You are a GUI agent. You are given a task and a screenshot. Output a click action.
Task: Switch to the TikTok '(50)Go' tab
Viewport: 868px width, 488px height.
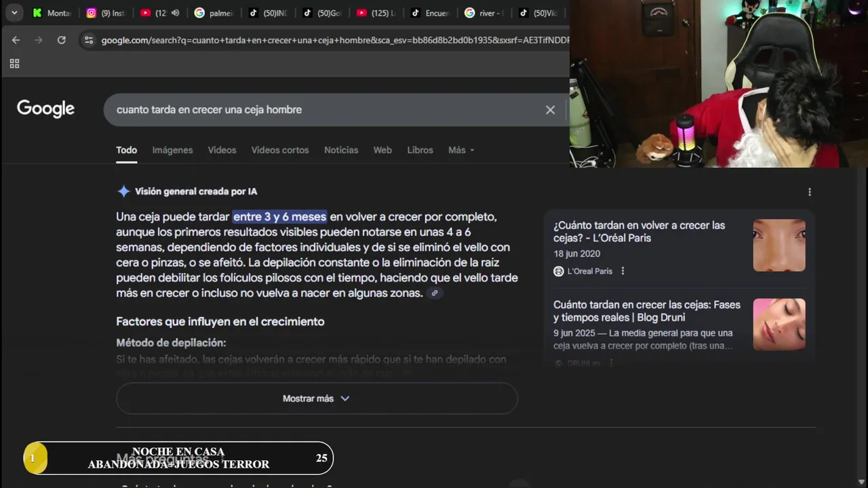[321, 13]
